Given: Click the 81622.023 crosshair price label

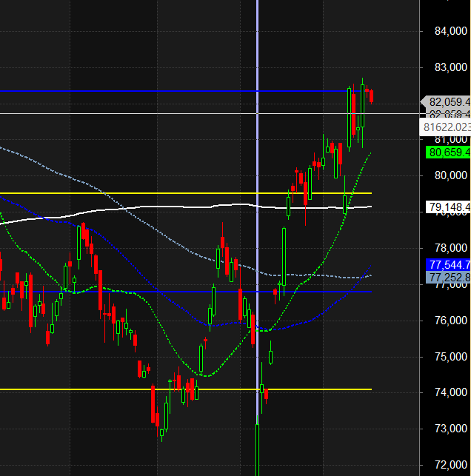Looking at the screenshot, I should tap(445, 127).
